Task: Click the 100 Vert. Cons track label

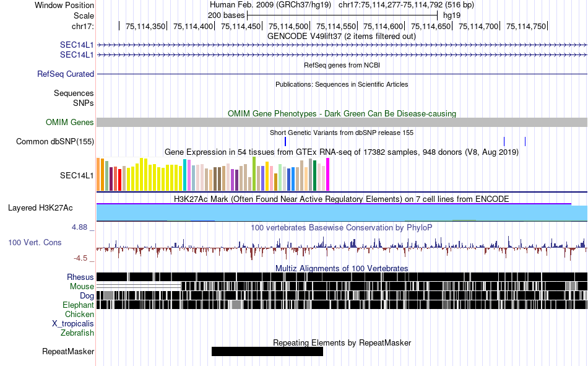Action: [x=35, y=243]
